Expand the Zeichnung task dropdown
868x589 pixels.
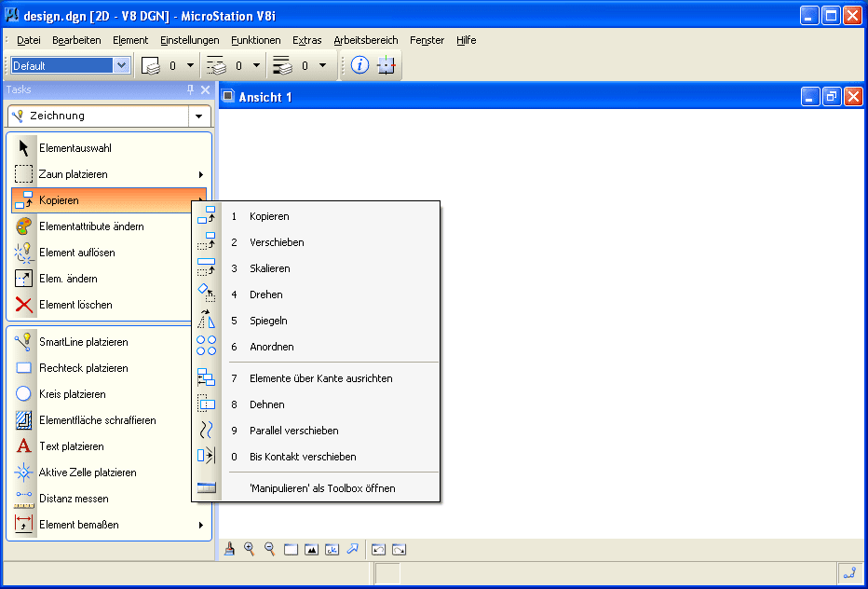click(x=198, y=116)
